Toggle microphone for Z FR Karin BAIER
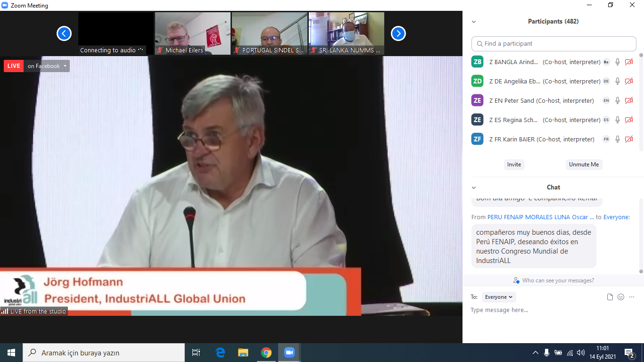The height and width of the screenshot is (362, 644). pos(618,139)
